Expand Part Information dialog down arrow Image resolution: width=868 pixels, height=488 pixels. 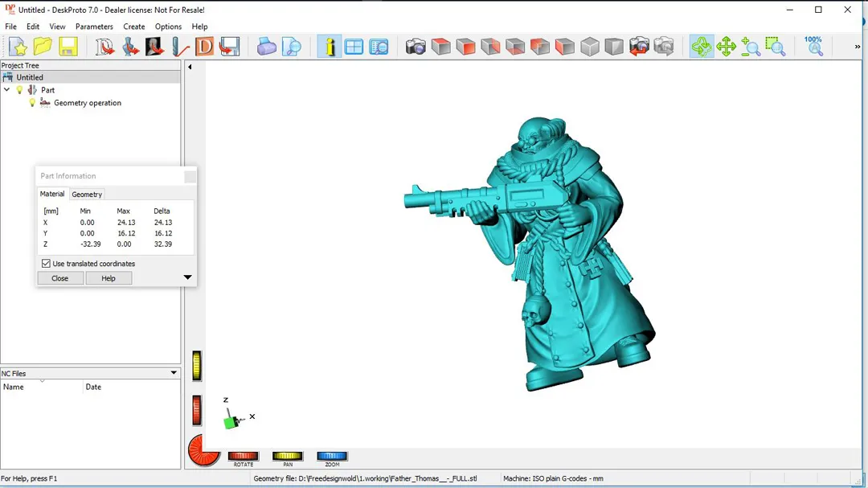pos(187,277)
